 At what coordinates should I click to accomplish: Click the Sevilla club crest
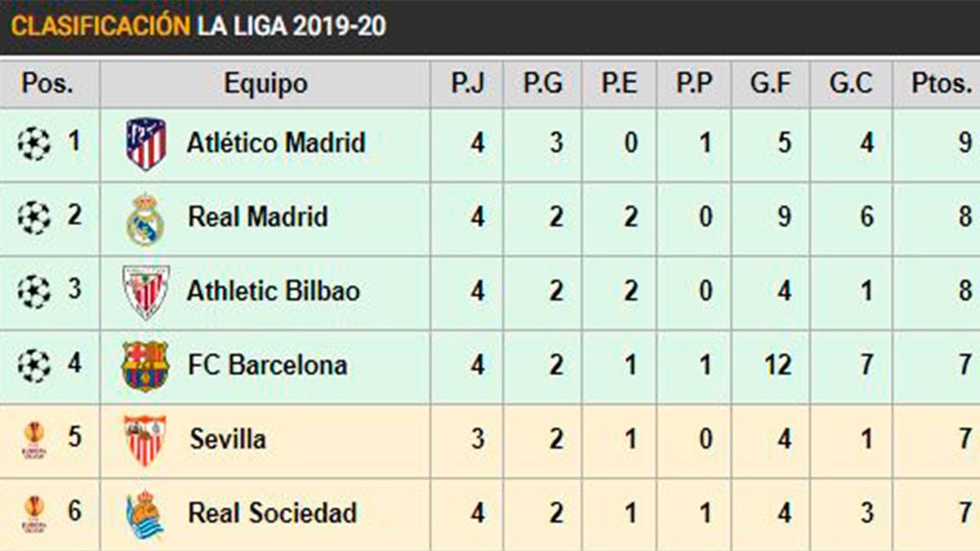tap(145, 439)
